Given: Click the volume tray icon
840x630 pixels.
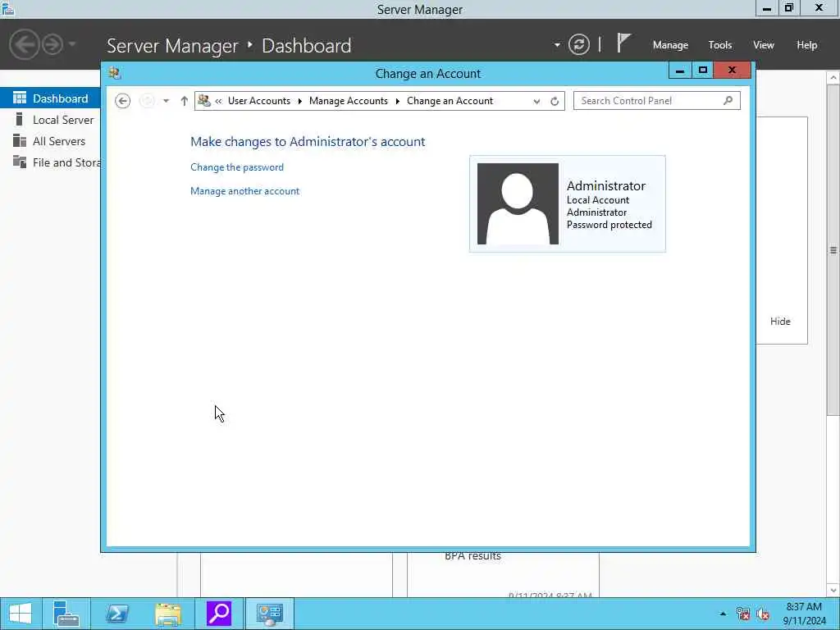Looking at the screenshot, I should click(764, 614).
